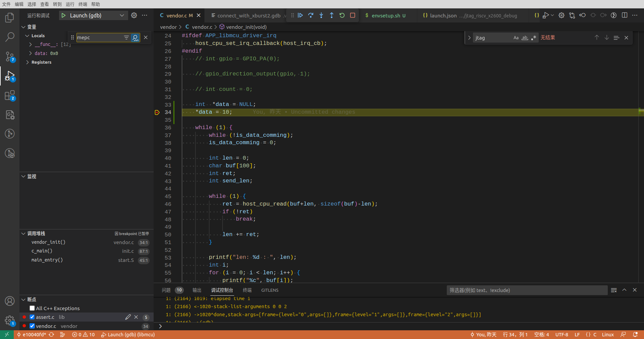Go to previous match in find widget
This screenshot has height=339, width=644.
coord(597,38)
